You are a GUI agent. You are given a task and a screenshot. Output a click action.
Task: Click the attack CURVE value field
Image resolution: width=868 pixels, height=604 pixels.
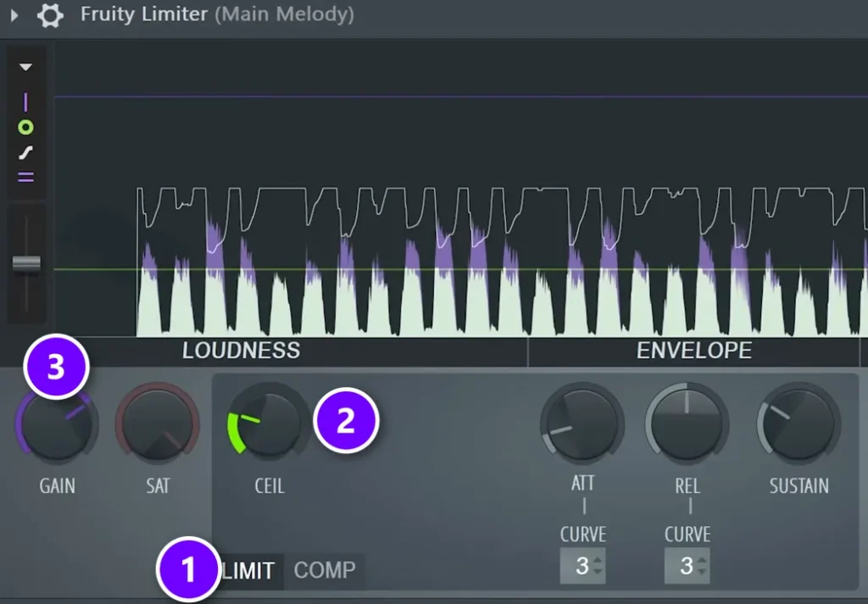(582, 566)
